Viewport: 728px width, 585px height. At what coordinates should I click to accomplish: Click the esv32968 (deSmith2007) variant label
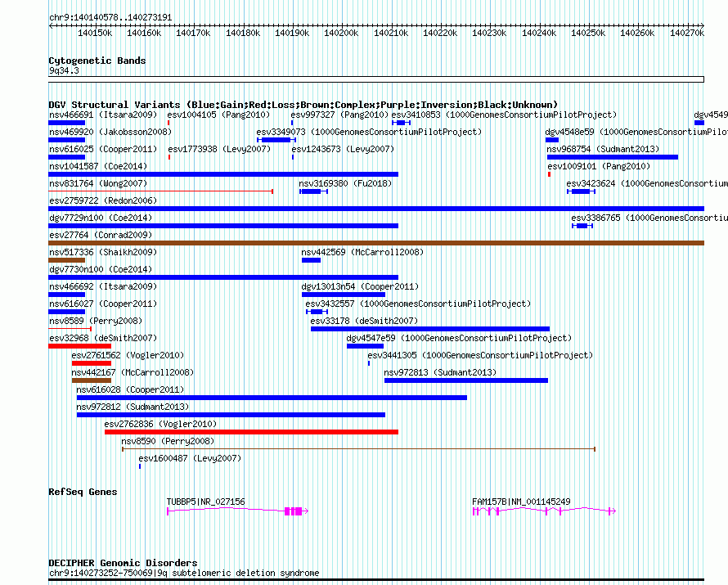coord(103,338)
